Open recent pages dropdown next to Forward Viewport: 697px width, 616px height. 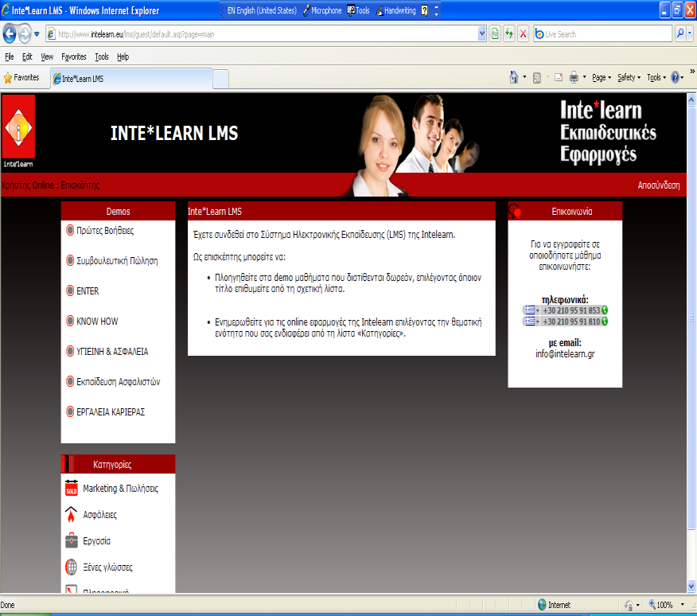(x=37, y=34)
